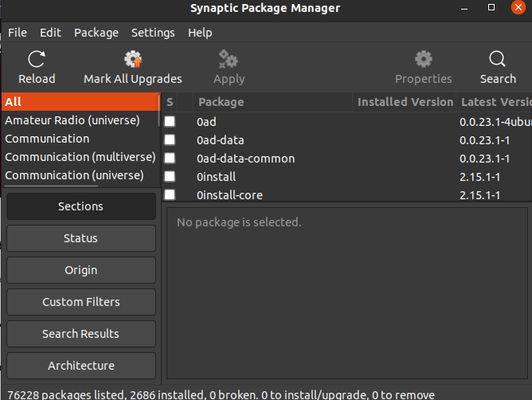This screenshot has width=532, height=400.
Task: Select Communication (universe) section
Action: [80, 175]
